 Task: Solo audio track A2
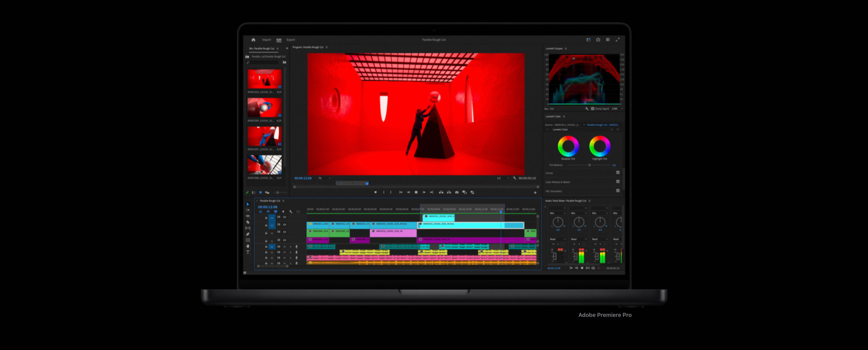click(x=291, y=252)
